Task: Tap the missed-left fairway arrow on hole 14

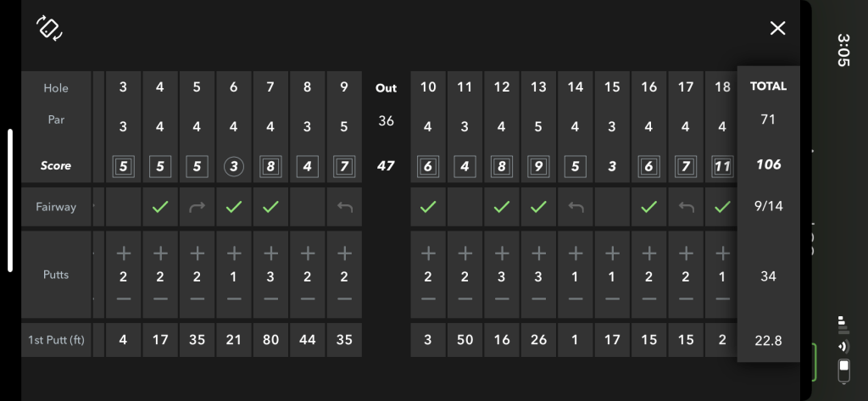Action: click(576, 206)
